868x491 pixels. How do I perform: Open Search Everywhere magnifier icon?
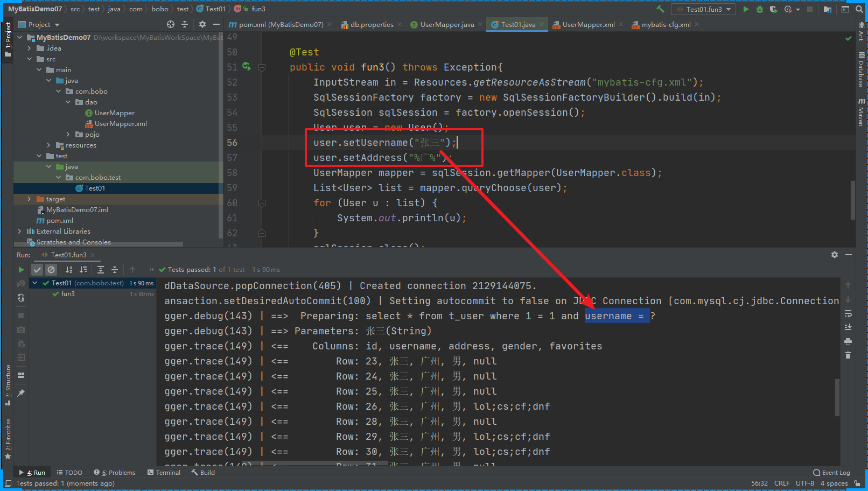point(859,9)
